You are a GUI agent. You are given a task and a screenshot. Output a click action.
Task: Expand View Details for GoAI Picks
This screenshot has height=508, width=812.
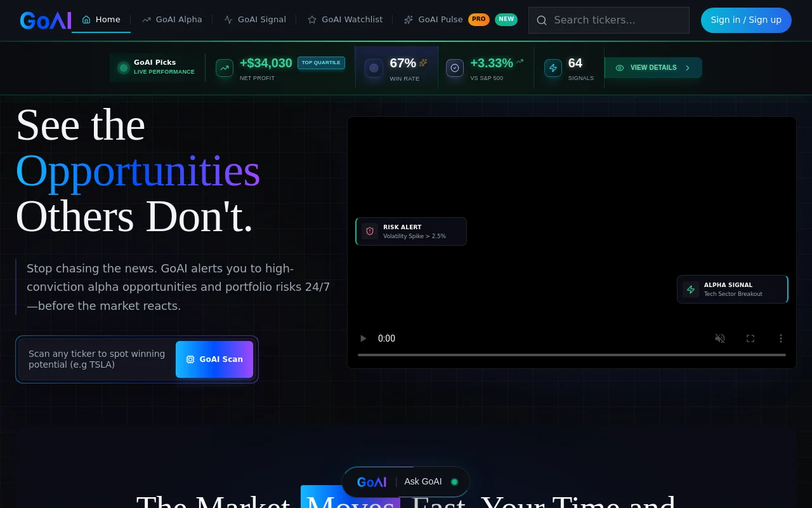coord(653,68)
